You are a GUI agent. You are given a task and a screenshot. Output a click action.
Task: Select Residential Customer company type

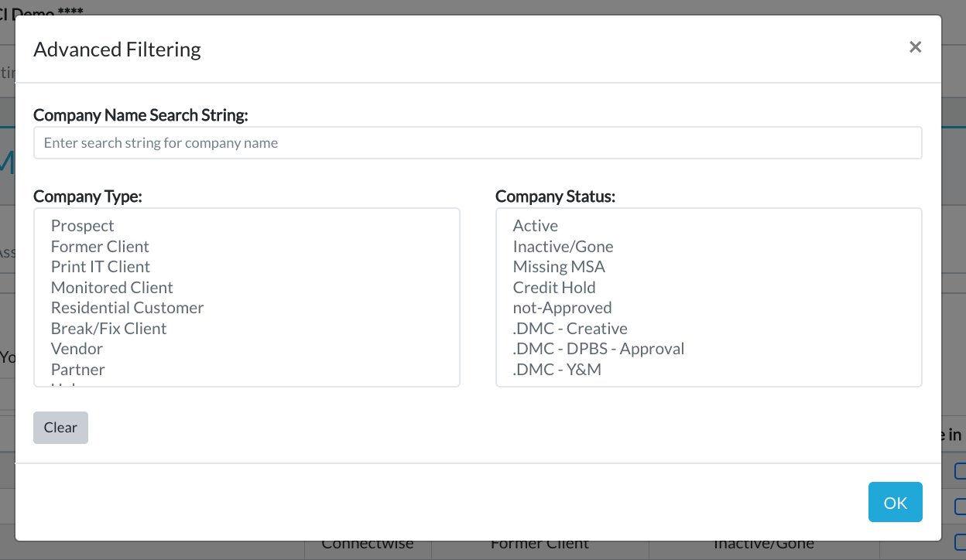[x=128, y=308]
